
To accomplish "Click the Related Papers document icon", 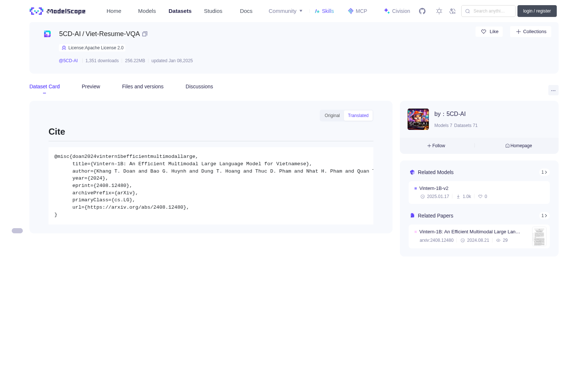I will coord(412,216).
